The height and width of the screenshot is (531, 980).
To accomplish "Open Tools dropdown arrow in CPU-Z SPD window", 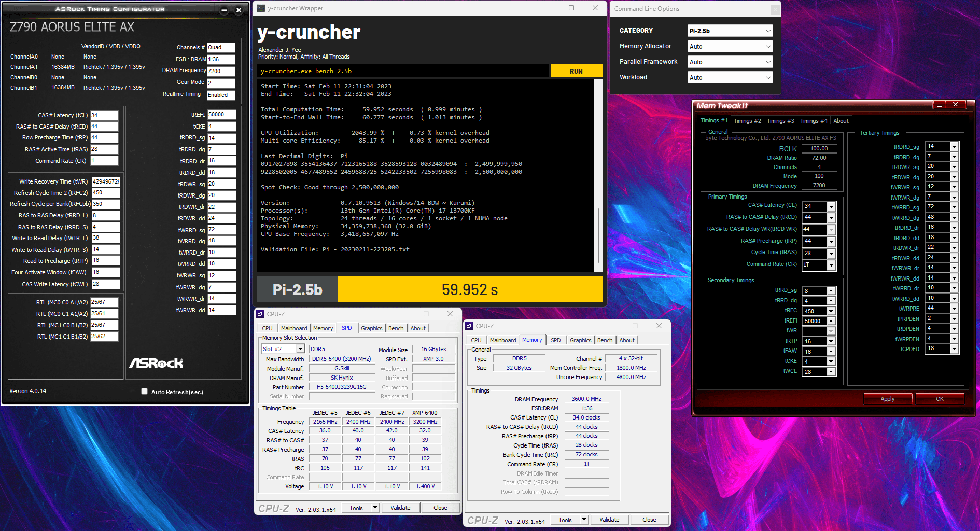I will coord(375,508).
